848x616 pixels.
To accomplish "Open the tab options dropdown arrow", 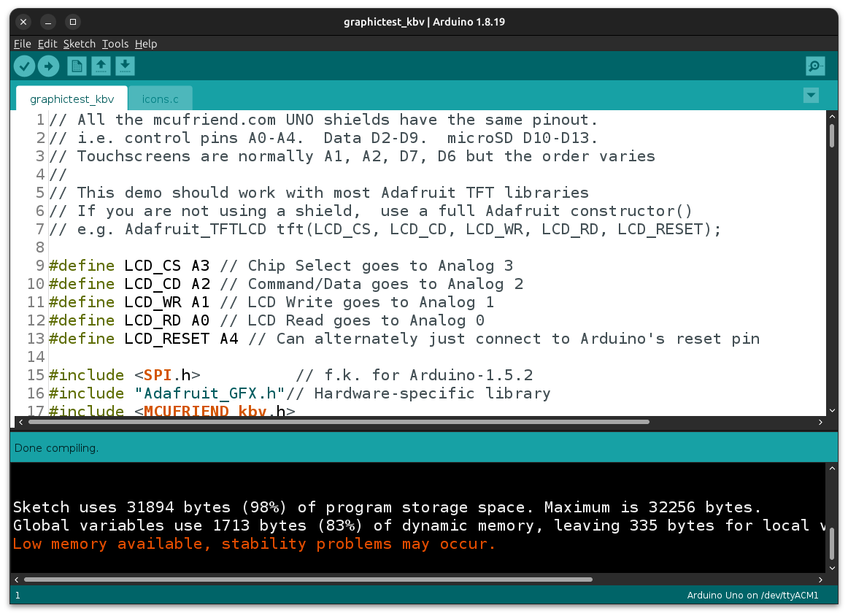I will [x=811, y=96].
